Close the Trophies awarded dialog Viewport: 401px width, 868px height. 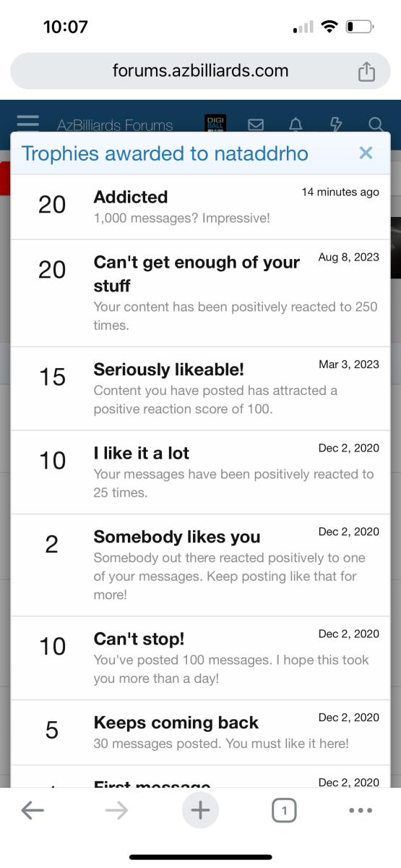(366, 153)
